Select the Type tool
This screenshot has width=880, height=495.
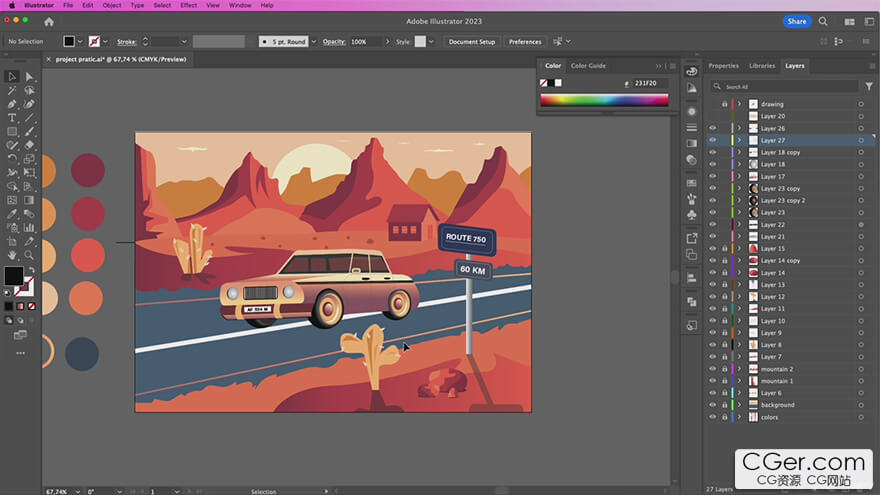tap(12, 118)
